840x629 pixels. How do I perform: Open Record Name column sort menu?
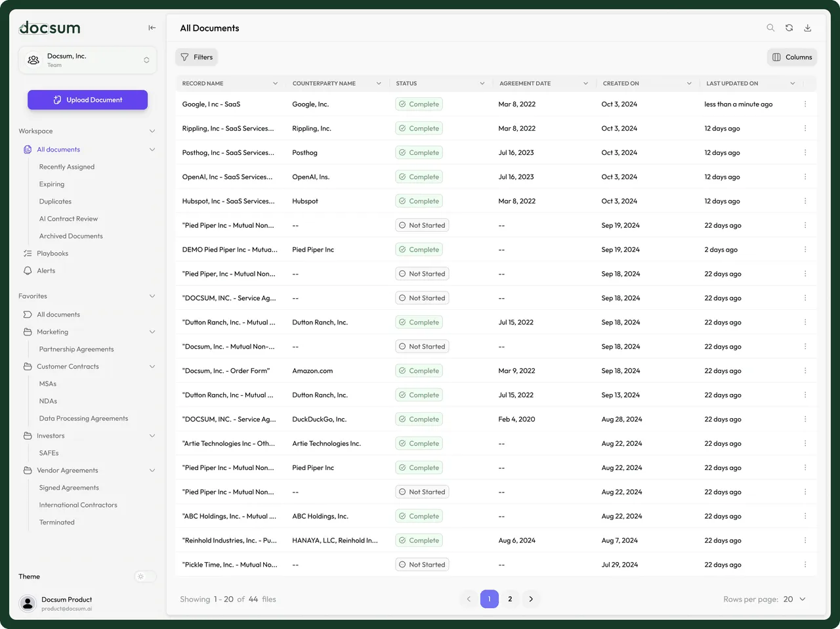(x=275, y=83)
